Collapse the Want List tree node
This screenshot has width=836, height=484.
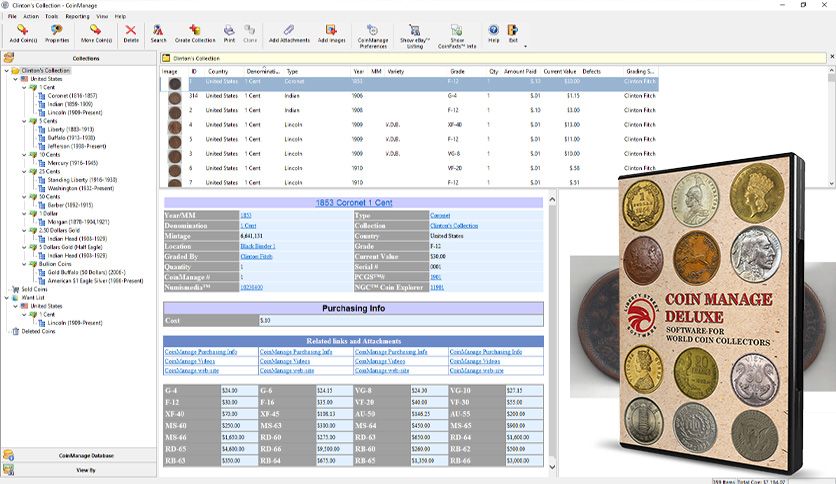[6, 297]
